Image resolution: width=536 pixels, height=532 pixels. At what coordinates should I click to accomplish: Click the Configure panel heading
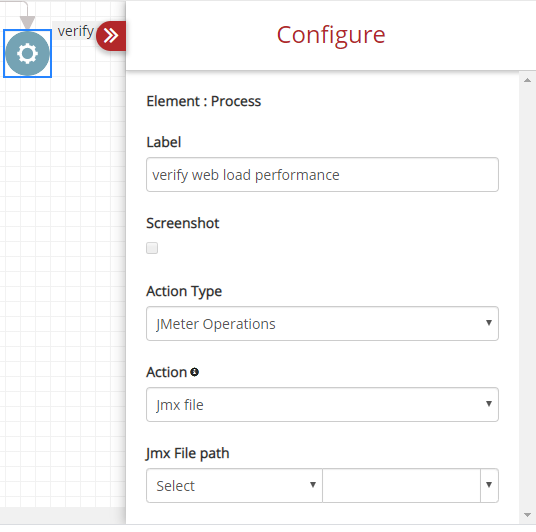(x=331, y=35)
